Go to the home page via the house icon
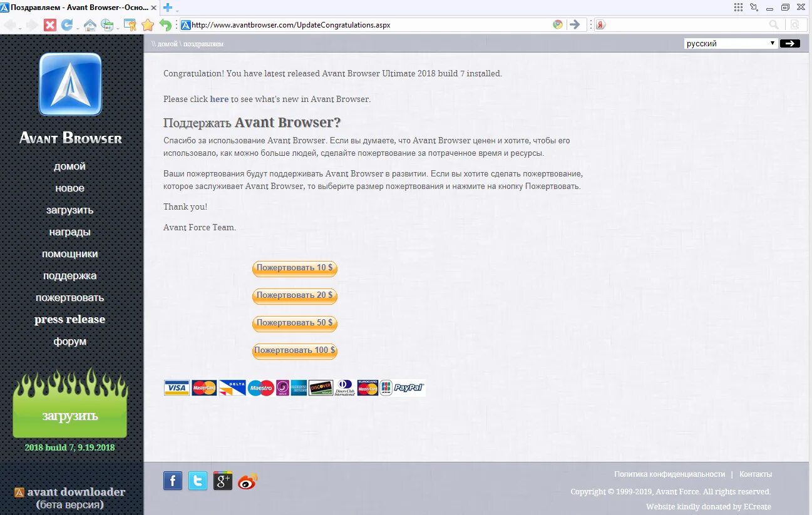Viewport: 812px width, 515px height. point(90,25)
